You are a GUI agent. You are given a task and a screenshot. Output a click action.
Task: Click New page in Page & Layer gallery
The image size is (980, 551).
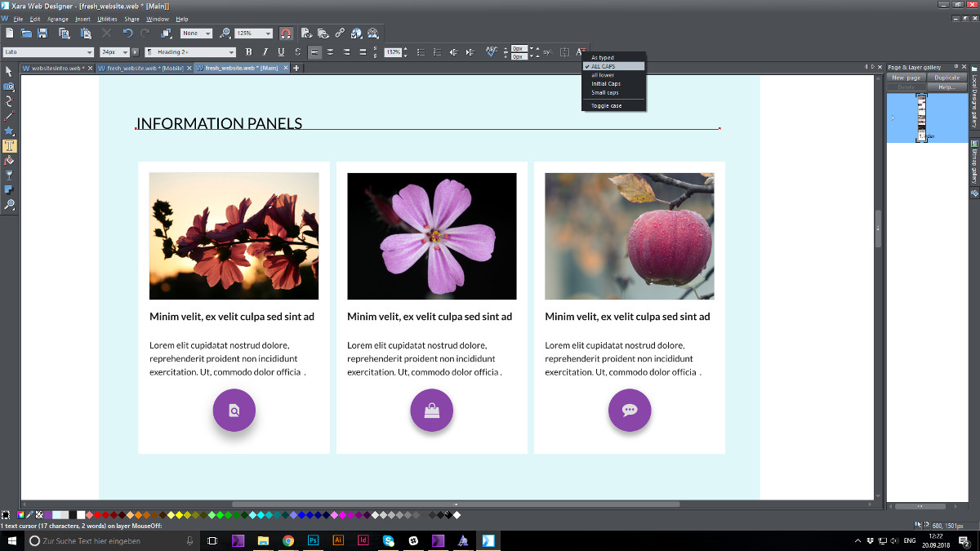click(x=905, y=77)
